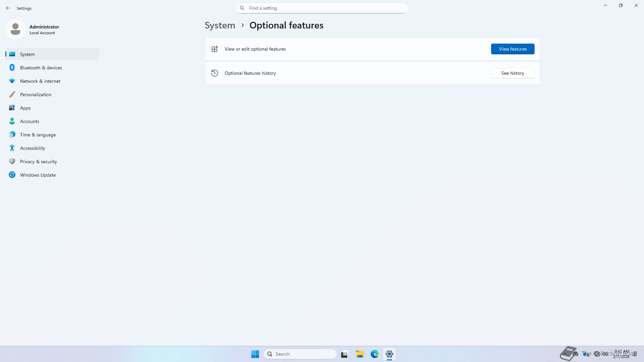Open Network & internet settings
Screen dimensions: 644x362
tap(40, 81)
